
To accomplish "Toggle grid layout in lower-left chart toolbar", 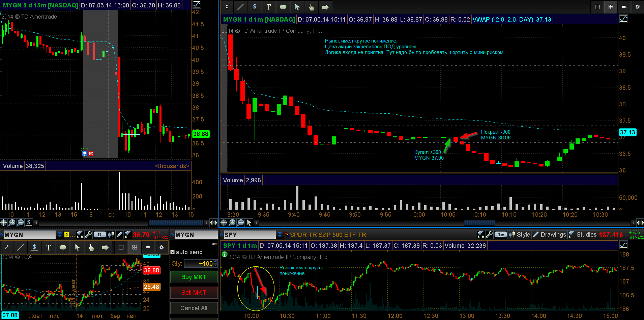I will pos(135,247).
